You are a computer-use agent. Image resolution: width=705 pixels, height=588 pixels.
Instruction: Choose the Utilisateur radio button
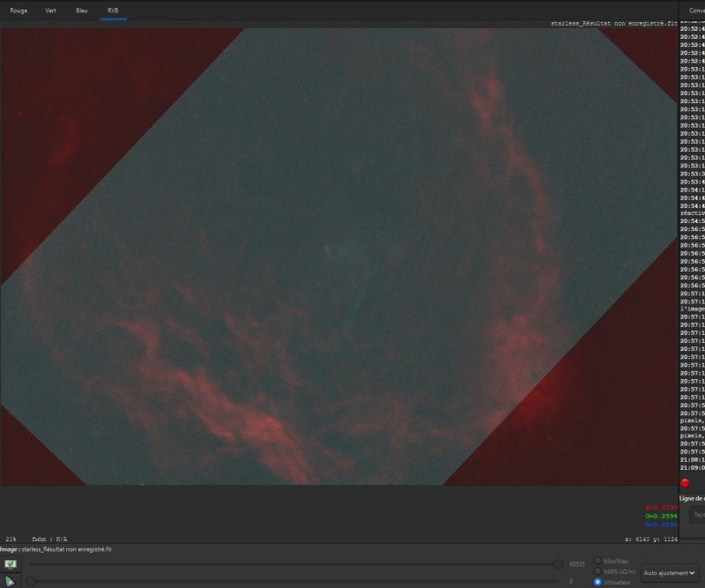click(597, 582)
